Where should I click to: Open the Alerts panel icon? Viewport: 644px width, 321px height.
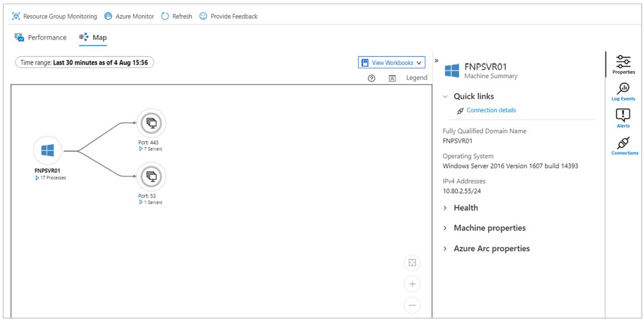pos(624,118)
